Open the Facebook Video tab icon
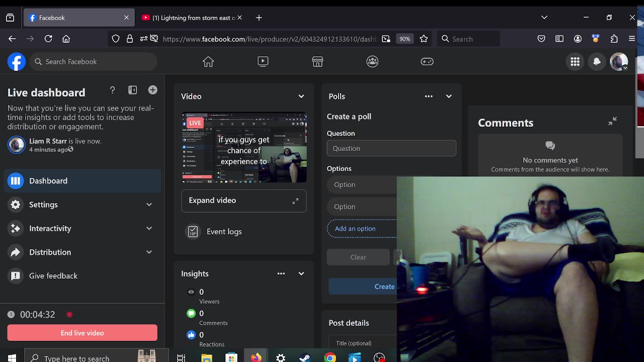 (263, 61)
